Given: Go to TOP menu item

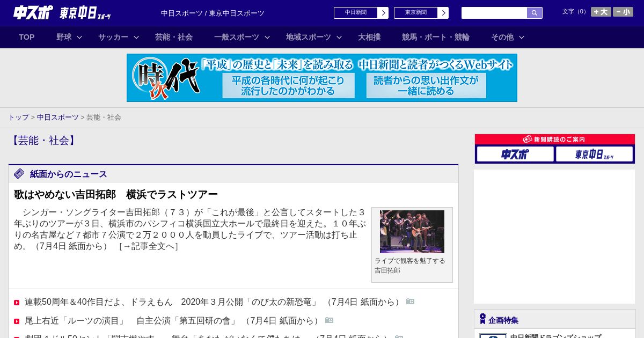Looking at the screenshot, I should [x=27, y=37].
